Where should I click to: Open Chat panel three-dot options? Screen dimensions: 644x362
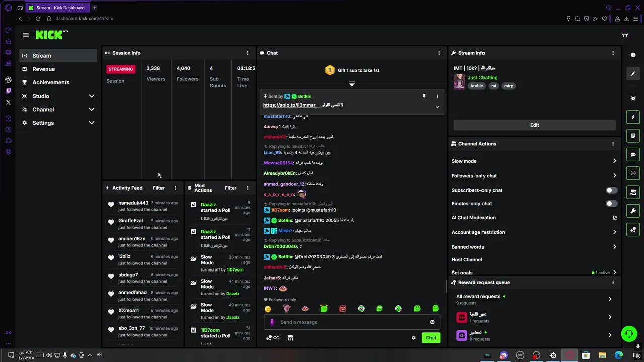point(439,53)
